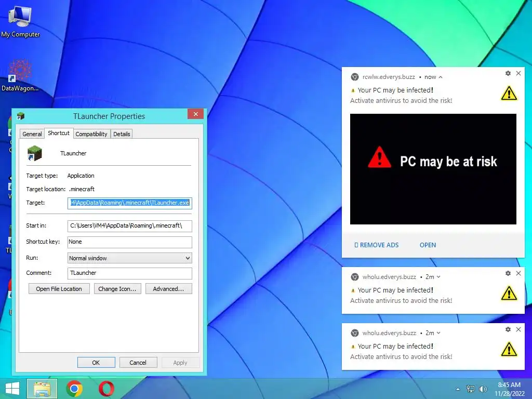Dismiss the bottom wholu.edverys.buzz notification
532x399 pixels.
point(518,329)
